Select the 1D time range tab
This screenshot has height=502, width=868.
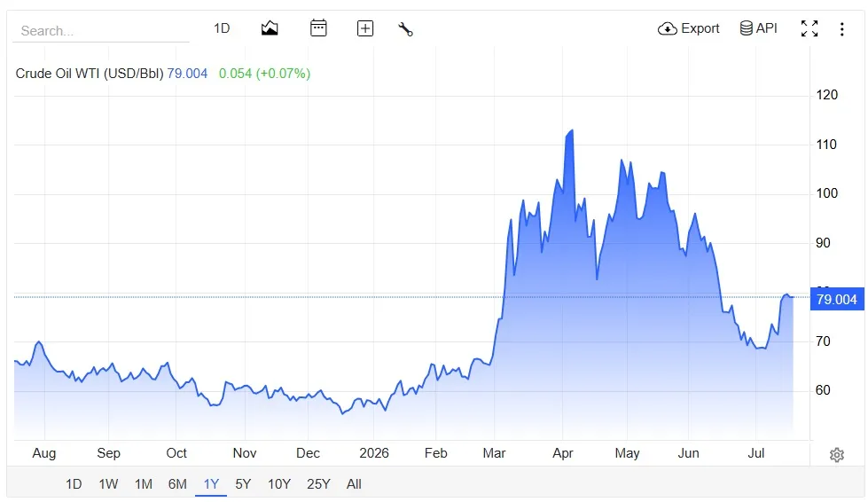74,484
